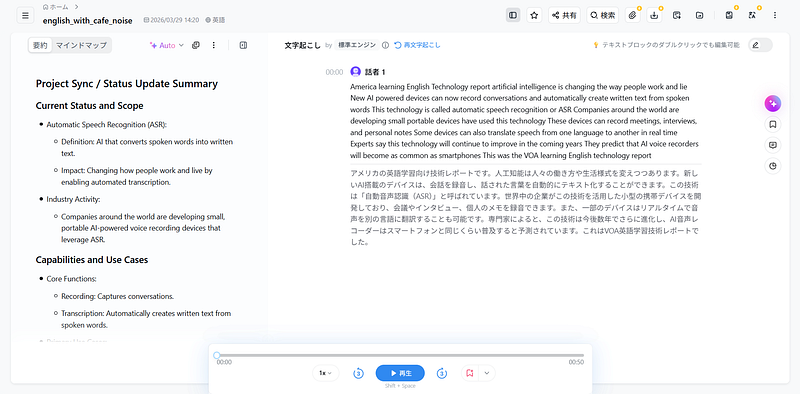Click the Automatic Speech Recognition (ASR) bullet
The width and height of the screenshot is (800, 394).
click(107, 125)
